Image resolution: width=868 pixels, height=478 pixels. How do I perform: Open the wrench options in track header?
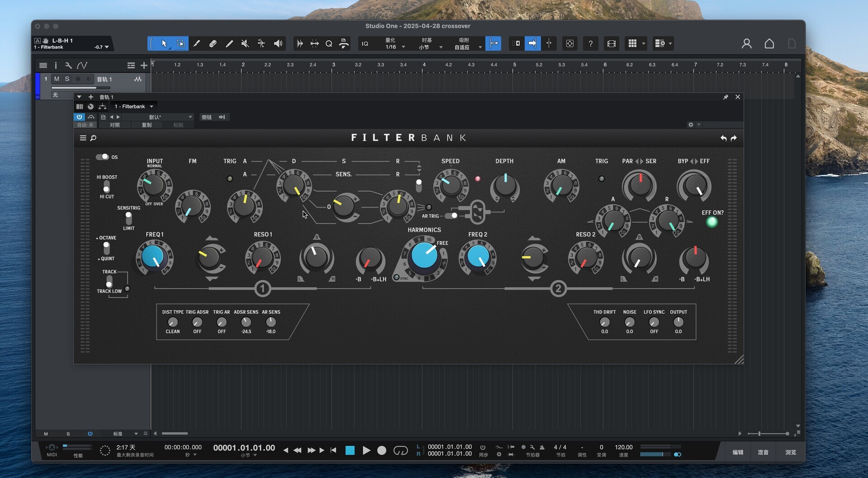pos(68,66)
